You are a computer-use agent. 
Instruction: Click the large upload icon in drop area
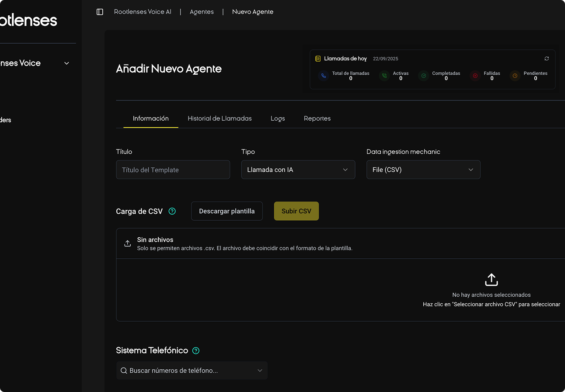[x=491, y=280]
